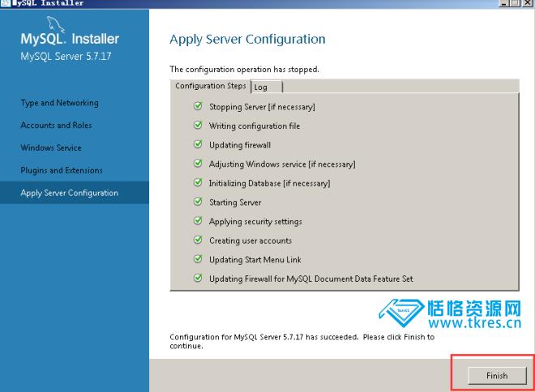The height and width of the screenshot is (392, 535).
Task: Select the Configuration Steps tab
Action: (x=210, y=86)
